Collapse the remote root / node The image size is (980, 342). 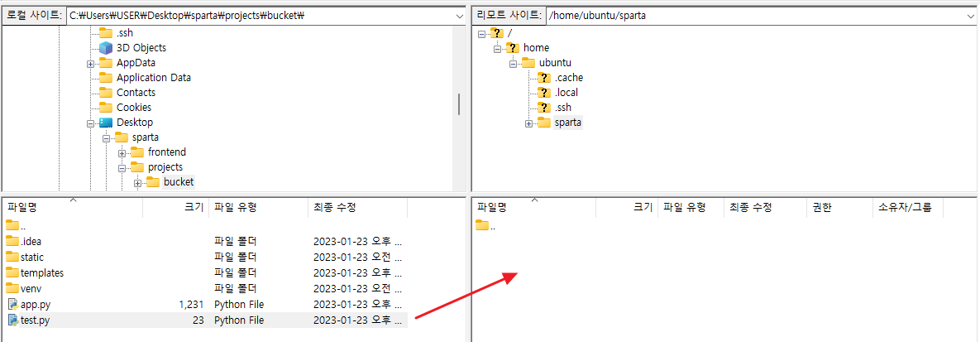[x=481, y=33]
